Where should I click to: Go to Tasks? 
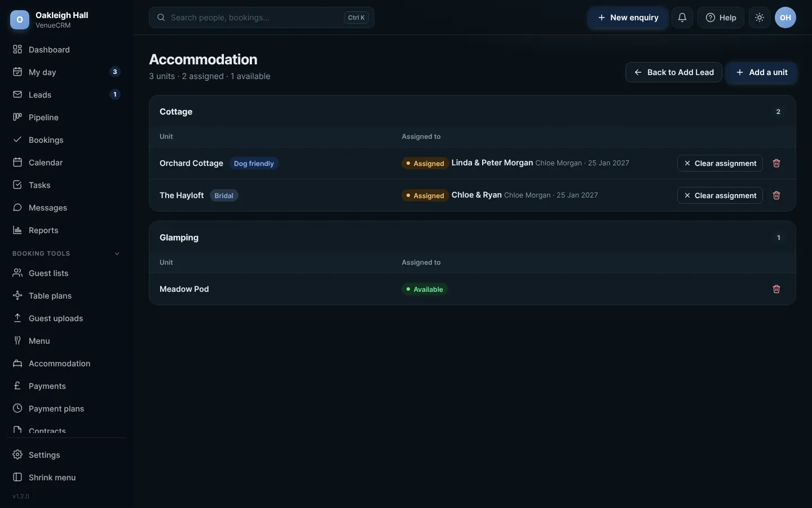point(67,185)
